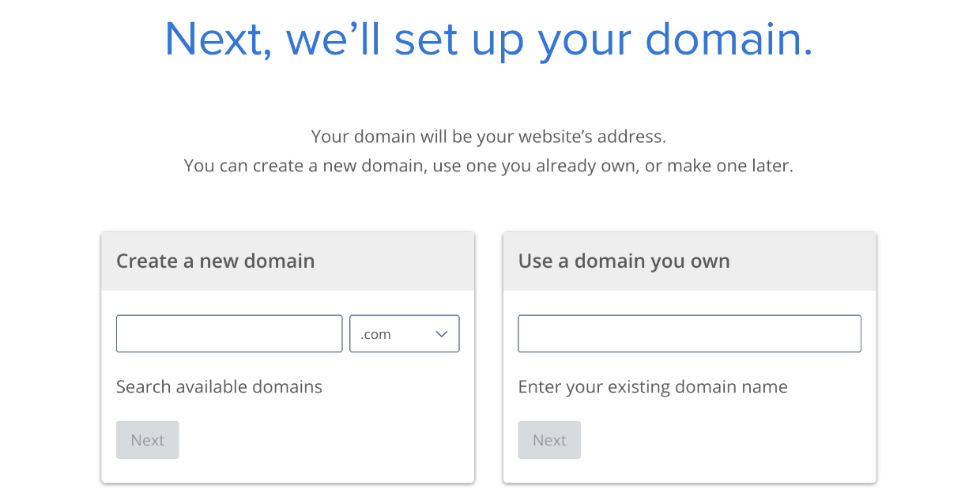
Task: Focus the existing domain name input box
Action: [689, 334]
